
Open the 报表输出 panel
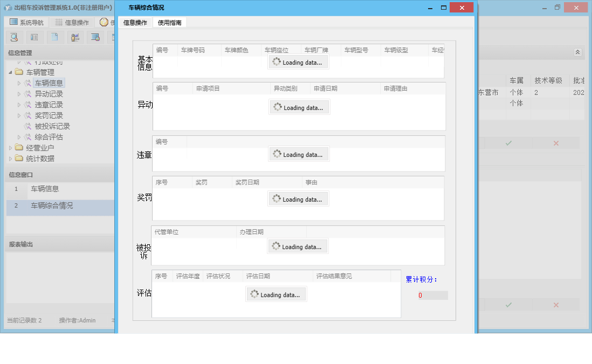coord(22,243)
